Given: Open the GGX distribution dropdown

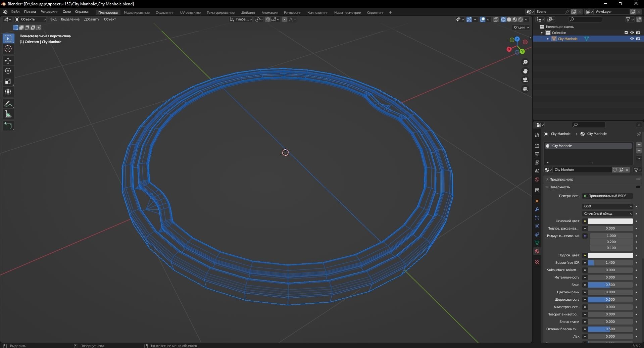Looking at the screenshot, I should coord(608,206).
